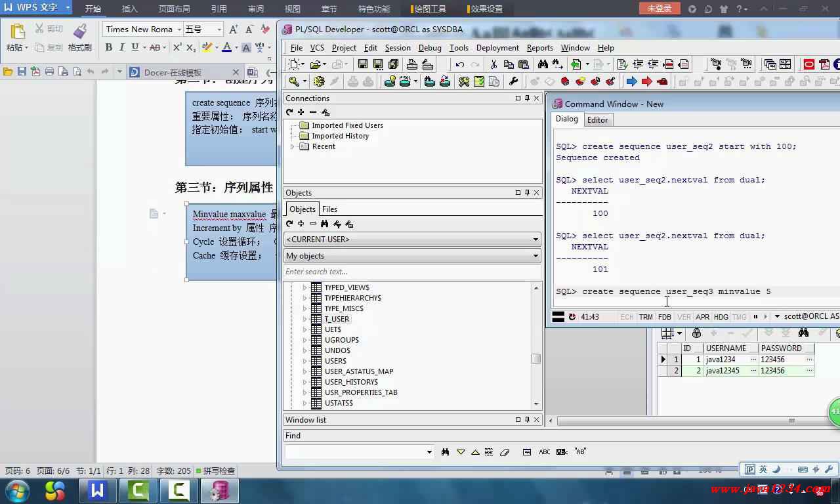Click the refresh icon in Connections panel
Image resolution: width=840 pixels, height=504 pixels.
tap(289, 112)
